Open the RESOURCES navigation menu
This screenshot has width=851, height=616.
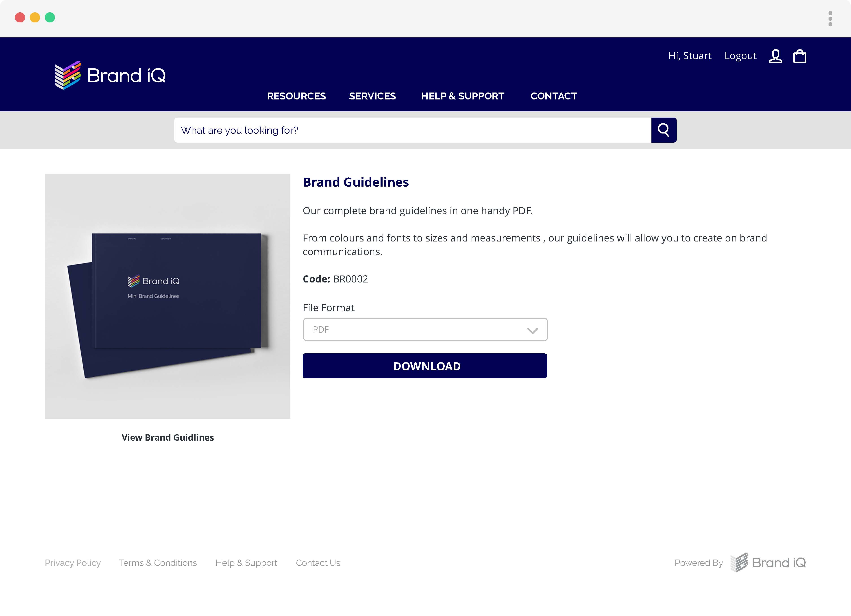tap(296, 96)
